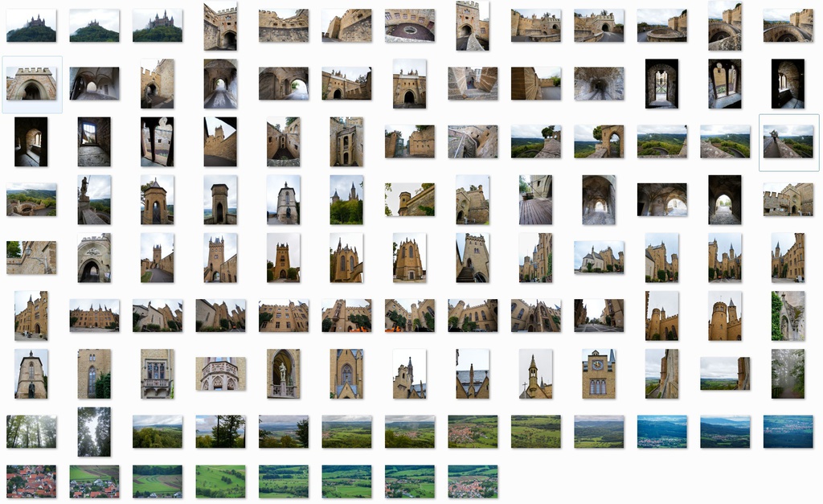Select the spire with small cross photo
Image resolution: width=823 pixels, height=504 pixels.
point(535,374)
